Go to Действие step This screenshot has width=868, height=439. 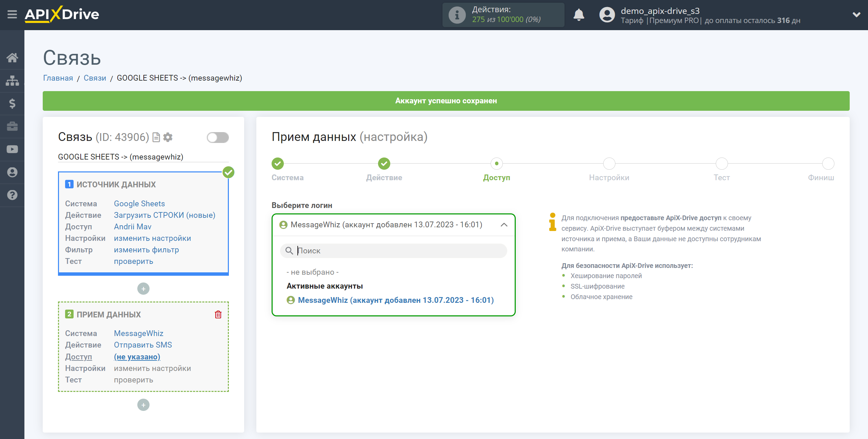[x=384, y=164]
